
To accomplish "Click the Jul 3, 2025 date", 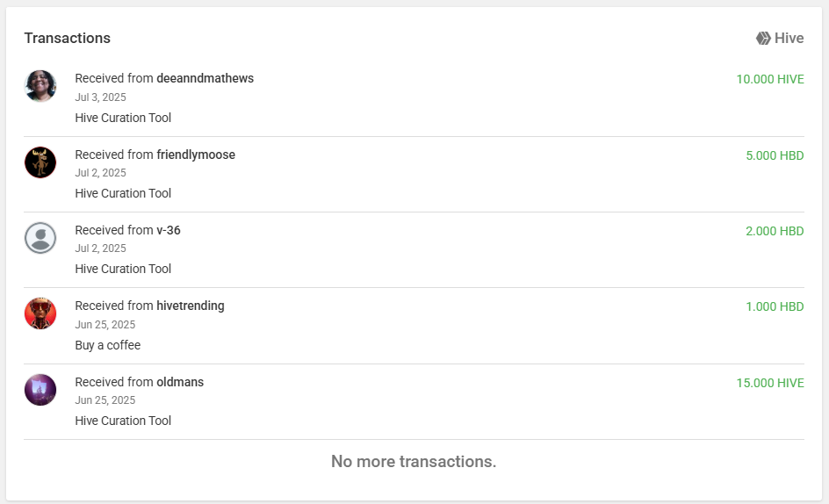I will pyautogui.click(x=100, y=97).
